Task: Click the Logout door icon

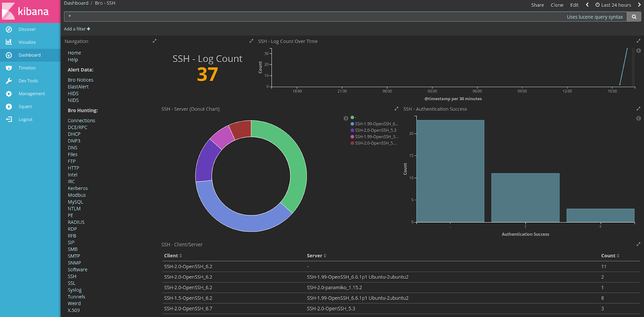Action: click(x=9, y=120)
